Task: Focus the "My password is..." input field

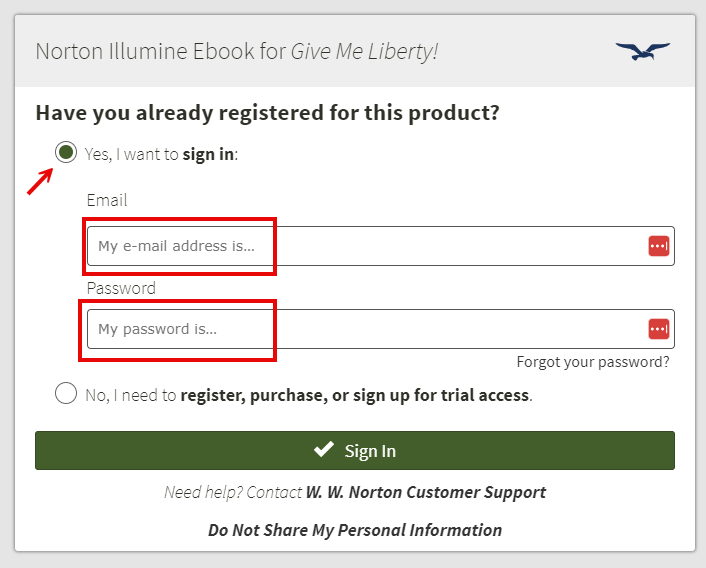Action: pyautogui.click(x=380, y=329)
